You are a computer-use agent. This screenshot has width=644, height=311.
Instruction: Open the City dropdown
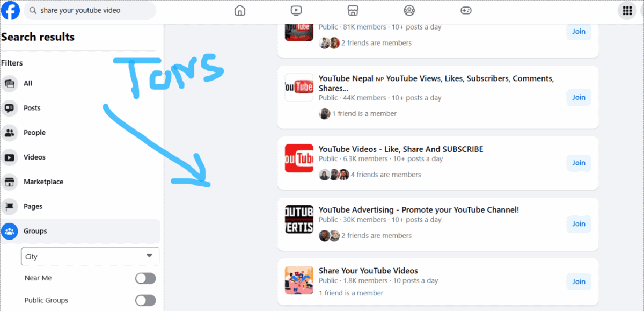pos(90,256)
